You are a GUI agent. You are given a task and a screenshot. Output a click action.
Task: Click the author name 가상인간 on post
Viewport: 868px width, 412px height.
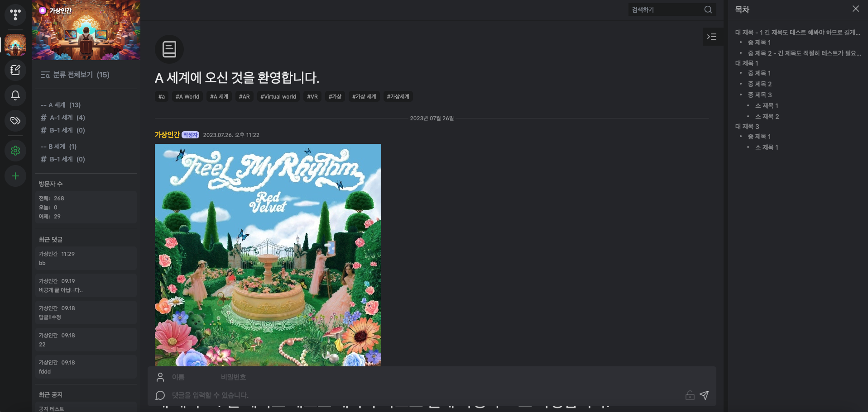[x=167, y=135]
